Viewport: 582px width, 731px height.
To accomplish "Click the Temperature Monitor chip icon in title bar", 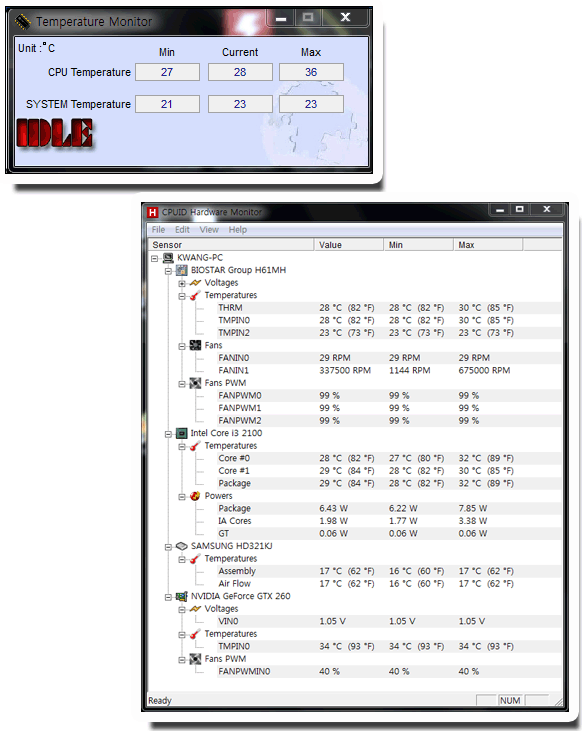I will (x=23, y=21).
